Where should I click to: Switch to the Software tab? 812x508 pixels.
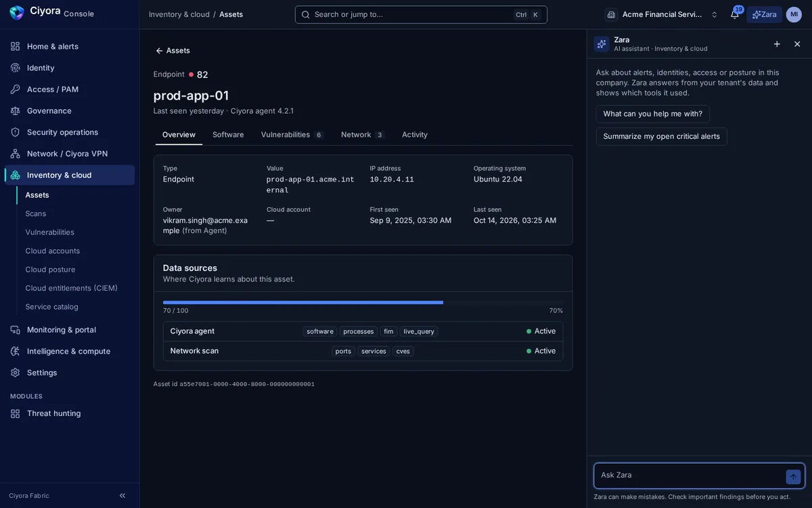228,135
